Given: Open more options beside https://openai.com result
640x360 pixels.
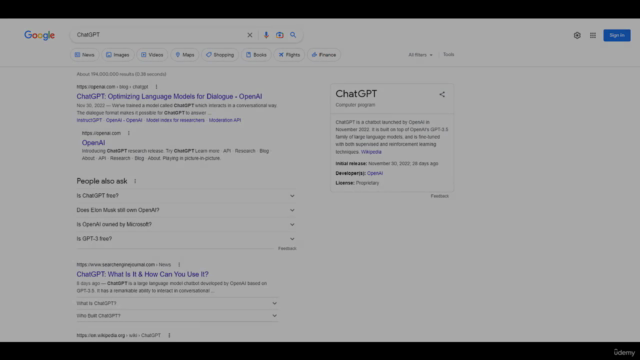Looking at the screenshot, I should (x=129, y=133).
